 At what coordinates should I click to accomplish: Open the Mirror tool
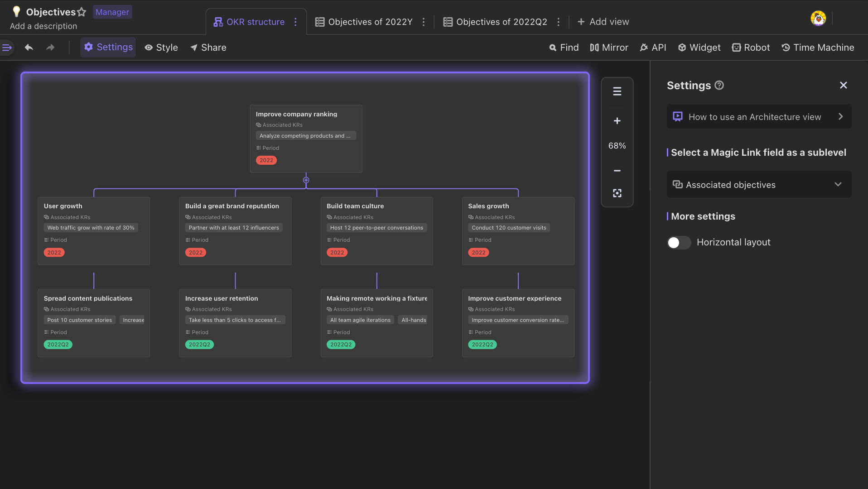coord(609,48)
